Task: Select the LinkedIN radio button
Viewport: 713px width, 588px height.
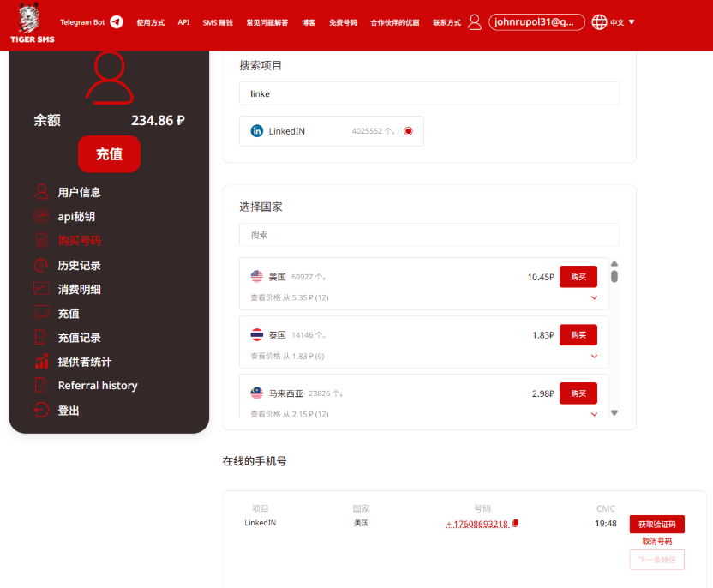Action: [408, 131]
